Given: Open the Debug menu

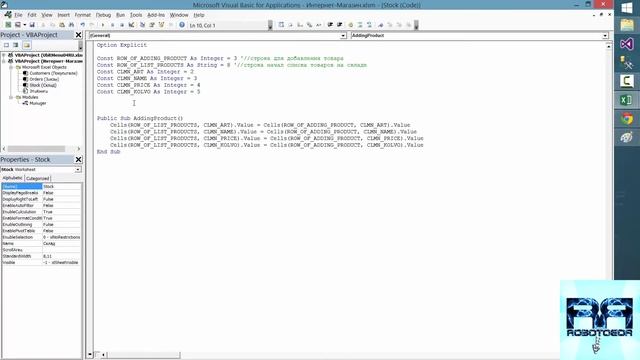Looking at the screenshot, I should click(x=103, y=15).
